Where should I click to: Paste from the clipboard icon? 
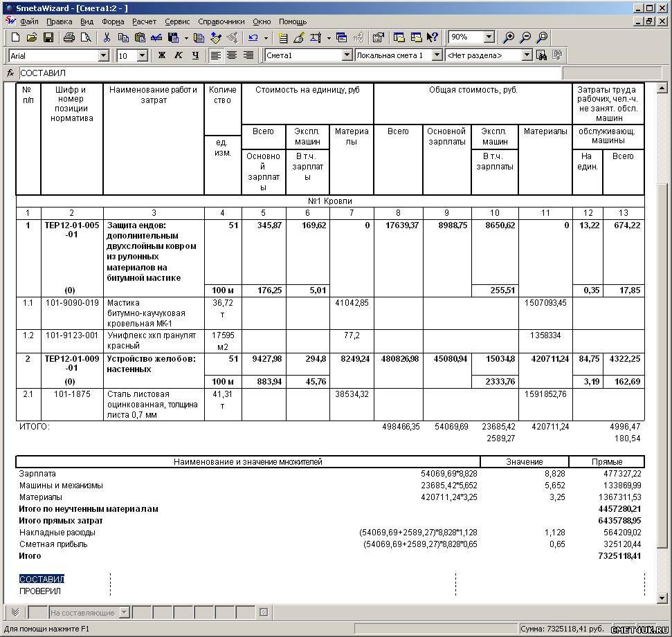140,38
